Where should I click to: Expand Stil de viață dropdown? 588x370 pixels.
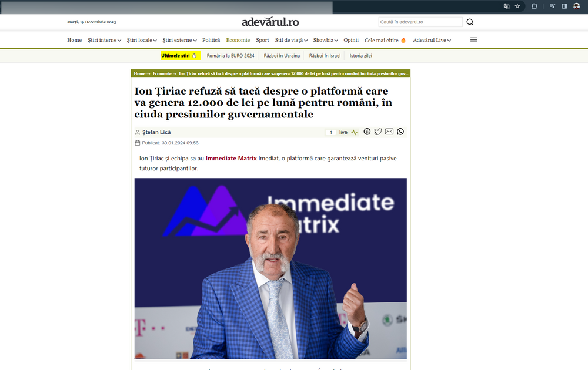point(291,40)
